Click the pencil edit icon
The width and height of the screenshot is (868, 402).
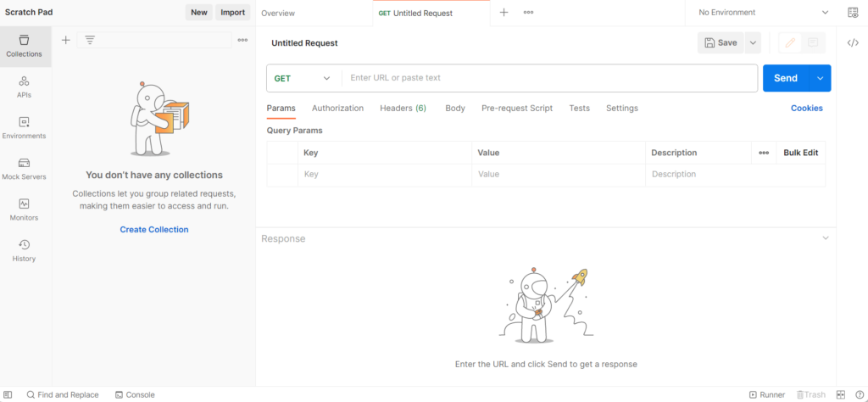790,42
